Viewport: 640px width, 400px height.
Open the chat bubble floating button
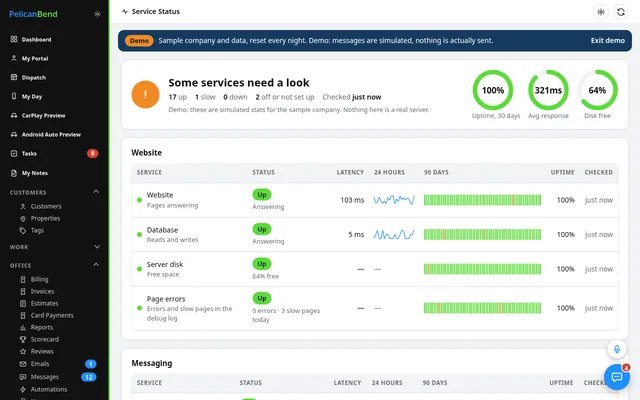[617, 377]
